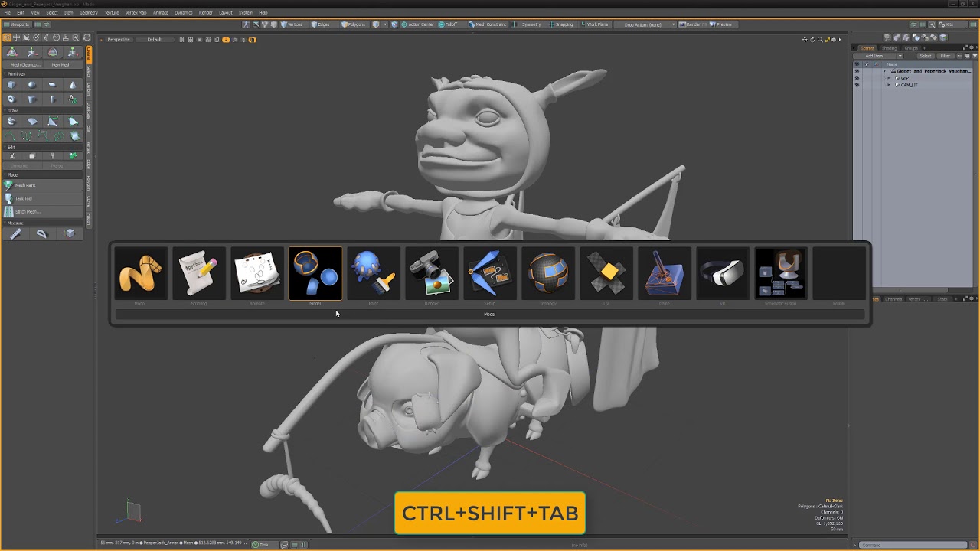The height and width of the screenshot is (551, 980).
Task: Choose the Cut scissors edit tool
Action: (x=11, y=156)
